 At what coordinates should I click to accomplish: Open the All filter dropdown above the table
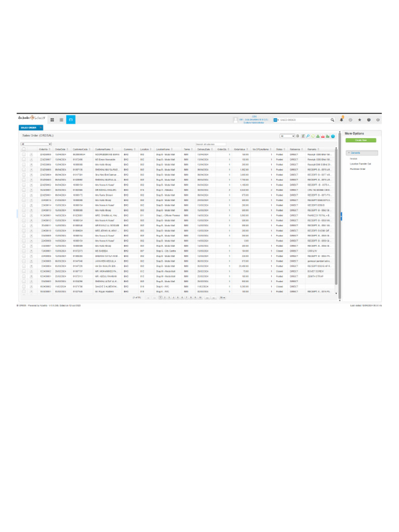pyautogui.click(x=36, y=144)
